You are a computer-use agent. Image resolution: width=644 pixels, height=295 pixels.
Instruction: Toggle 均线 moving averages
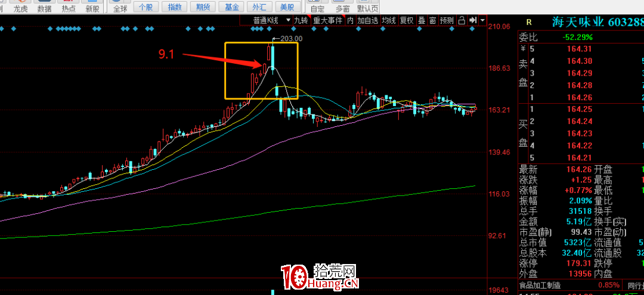pyautogui.click(x=389, y=20)
